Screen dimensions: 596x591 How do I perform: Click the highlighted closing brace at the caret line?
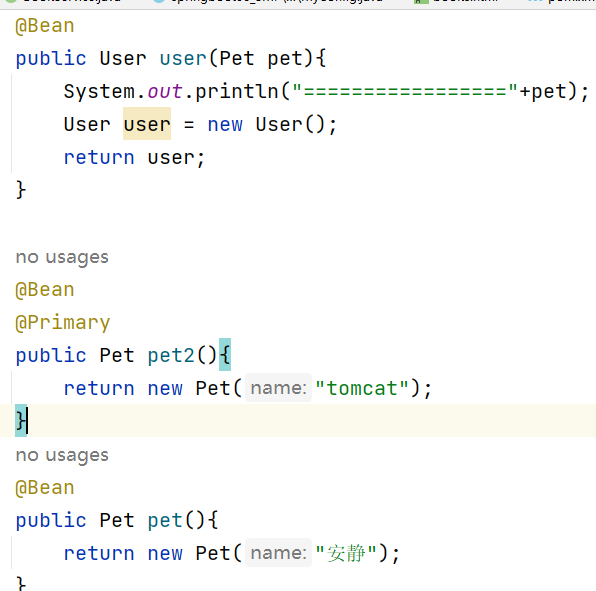pos(21,421)
